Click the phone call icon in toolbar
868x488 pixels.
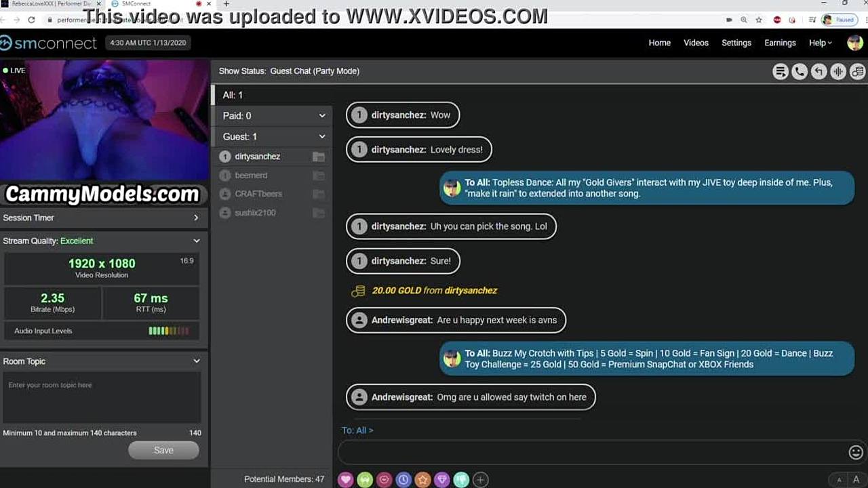pos(800,72)
